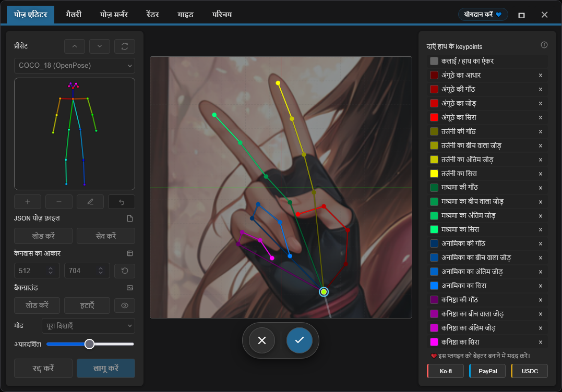Viewport: 562px width, 392px height.
Task: Click the background हटाएँ button
Action: click(87, 305)
